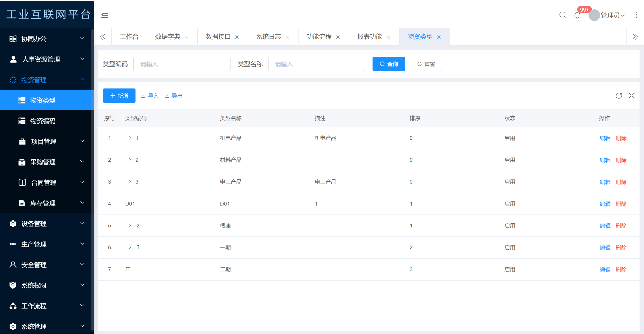Delete the 电工产品 row

pyautogui.click(x=621, y=182)
